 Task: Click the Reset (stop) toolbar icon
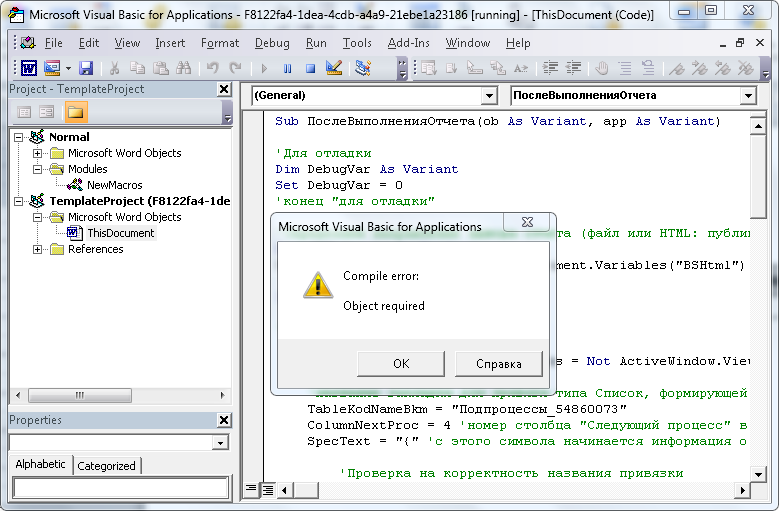310,68
